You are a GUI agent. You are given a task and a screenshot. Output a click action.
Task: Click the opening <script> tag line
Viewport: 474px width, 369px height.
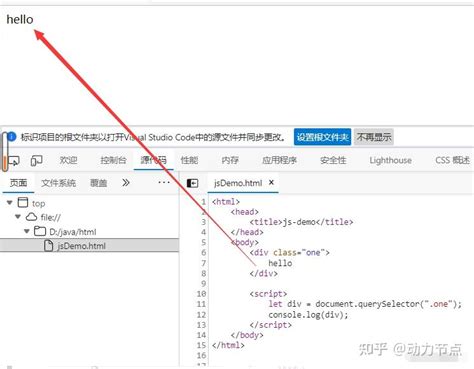coord(268,294)
